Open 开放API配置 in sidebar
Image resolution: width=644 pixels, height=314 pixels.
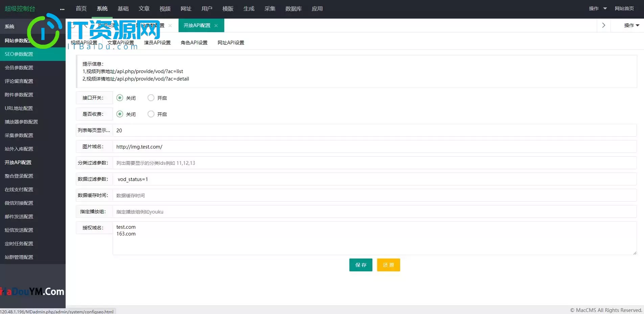pyautogui.click(x=33, y=162)
